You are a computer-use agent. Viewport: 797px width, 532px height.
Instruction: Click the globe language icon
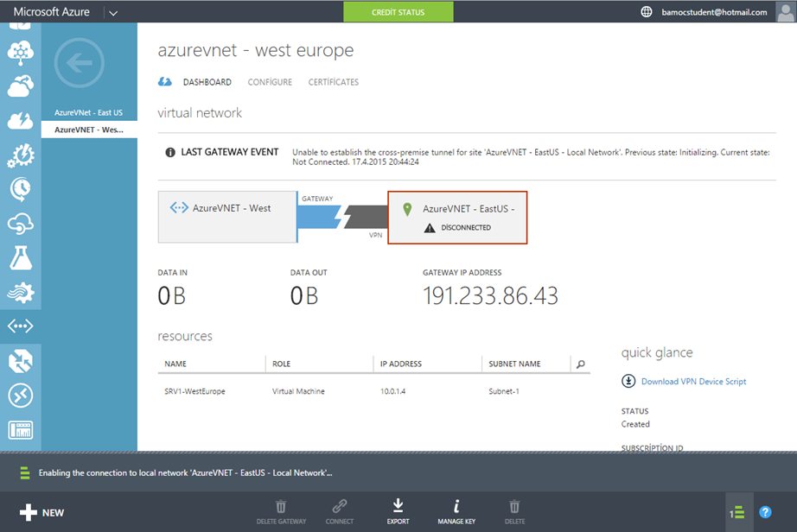[x=646, y=12]
